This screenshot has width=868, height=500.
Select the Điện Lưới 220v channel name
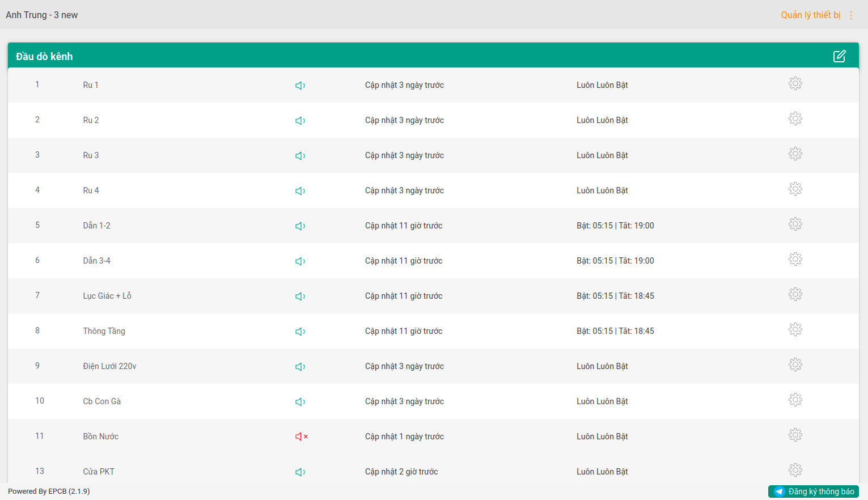coord(110,366)
